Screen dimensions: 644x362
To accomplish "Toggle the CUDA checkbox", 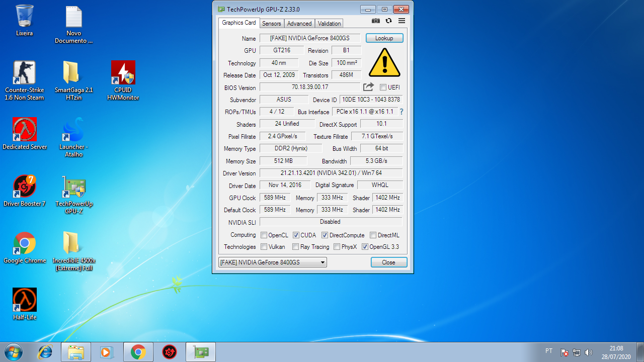I will [296, 235].
